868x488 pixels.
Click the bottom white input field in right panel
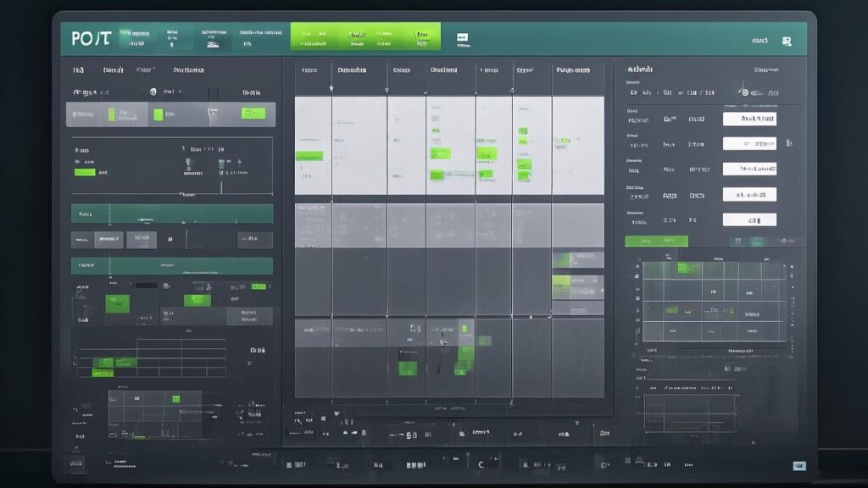[x=749, y=219]
